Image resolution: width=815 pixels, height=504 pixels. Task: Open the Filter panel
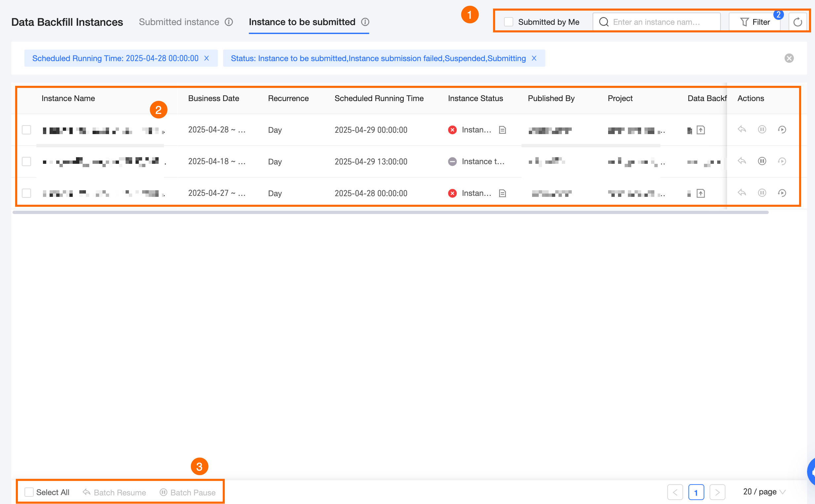755,22
